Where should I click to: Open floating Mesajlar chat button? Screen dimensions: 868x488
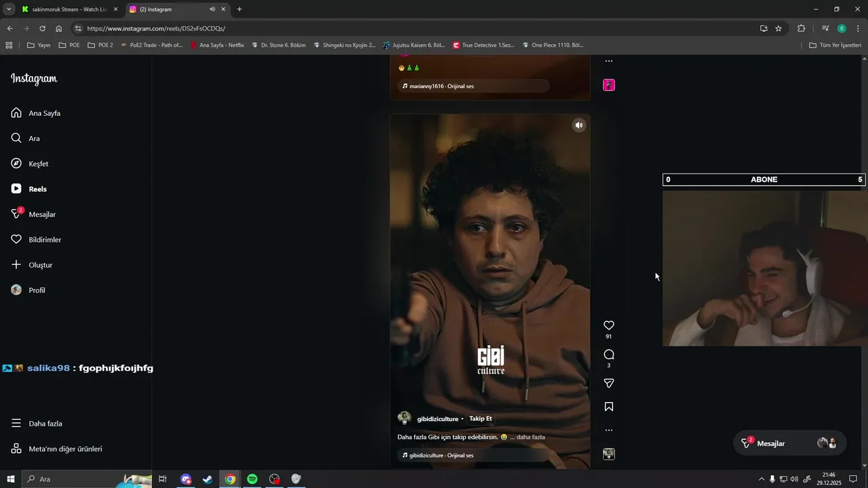pyautogui.click(x=789, y=443)
